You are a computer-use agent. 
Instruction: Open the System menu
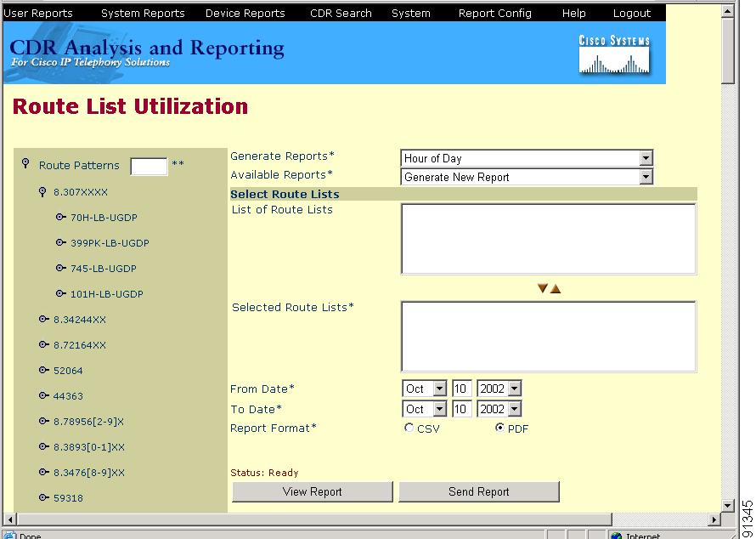(x=411, y=13)
